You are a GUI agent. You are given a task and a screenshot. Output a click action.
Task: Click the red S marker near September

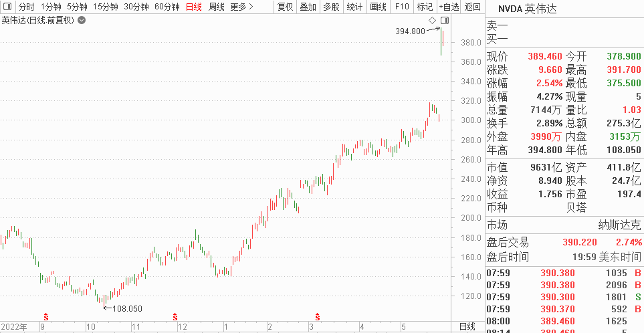click(x=46, y=316)
